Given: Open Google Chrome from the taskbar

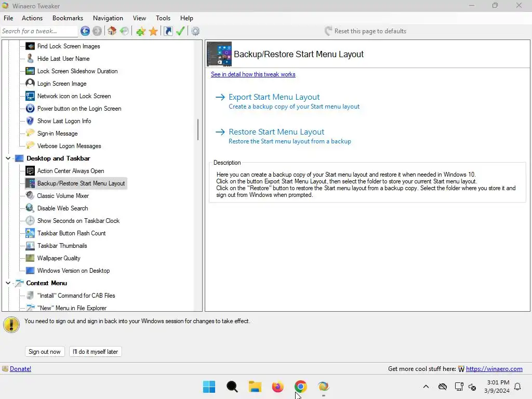Looking at the screenshot, I should [301, 387].
